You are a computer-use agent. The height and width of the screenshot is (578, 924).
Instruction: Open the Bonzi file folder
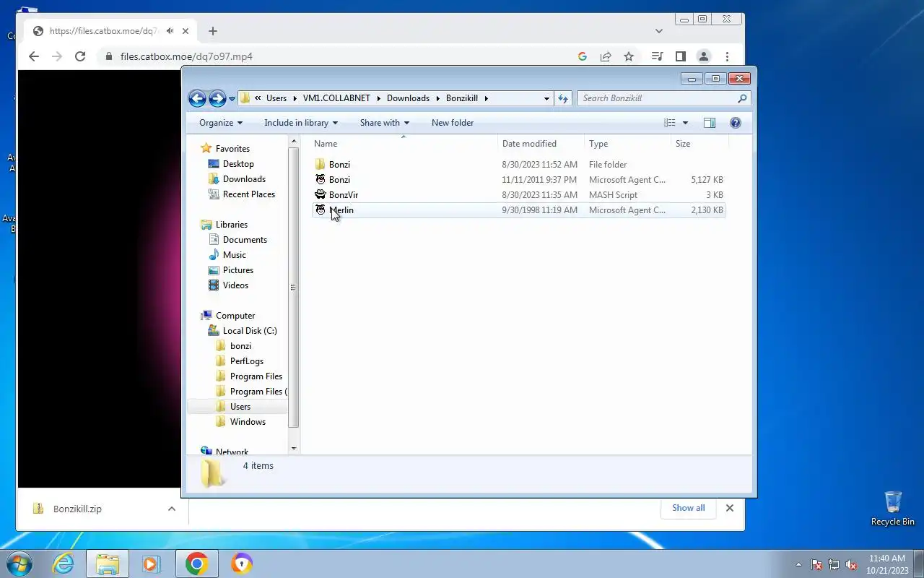tap(518, 165)
